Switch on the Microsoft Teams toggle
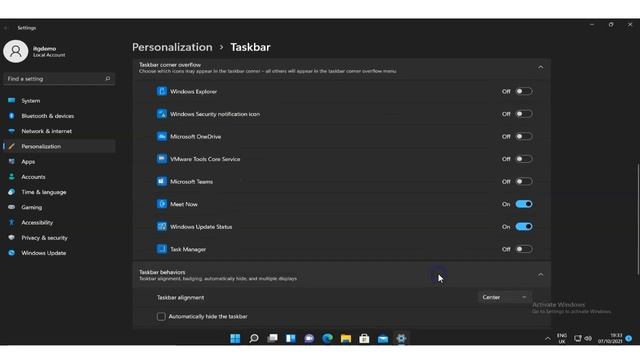This screenshot has width=640, height=360. (x=524, y=181)
